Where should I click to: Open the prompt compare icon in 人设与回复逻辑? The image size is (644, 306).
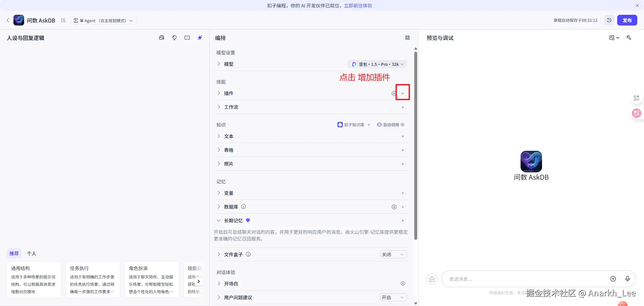pyautogui.click(x=187, y=38)
